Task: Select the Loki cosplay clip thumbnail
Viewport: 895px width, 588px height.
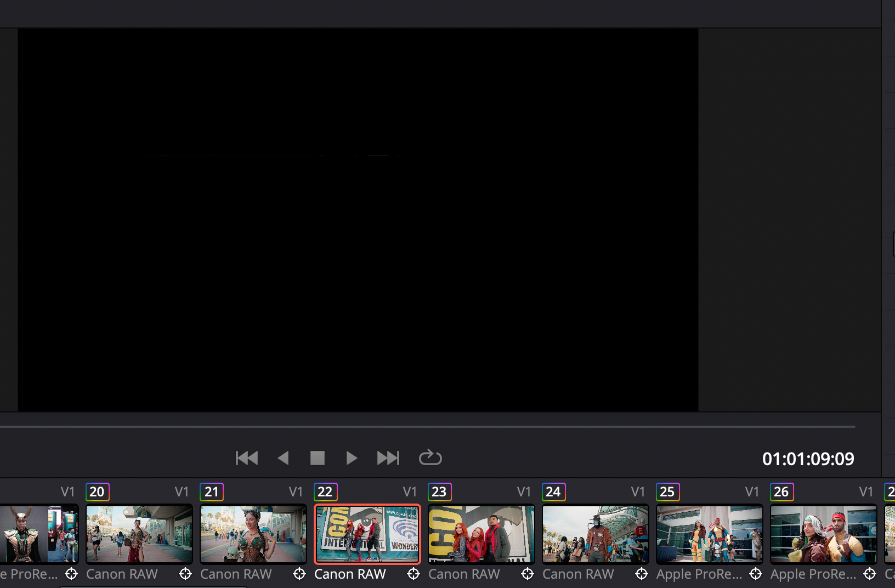Action: pos(39,534)
